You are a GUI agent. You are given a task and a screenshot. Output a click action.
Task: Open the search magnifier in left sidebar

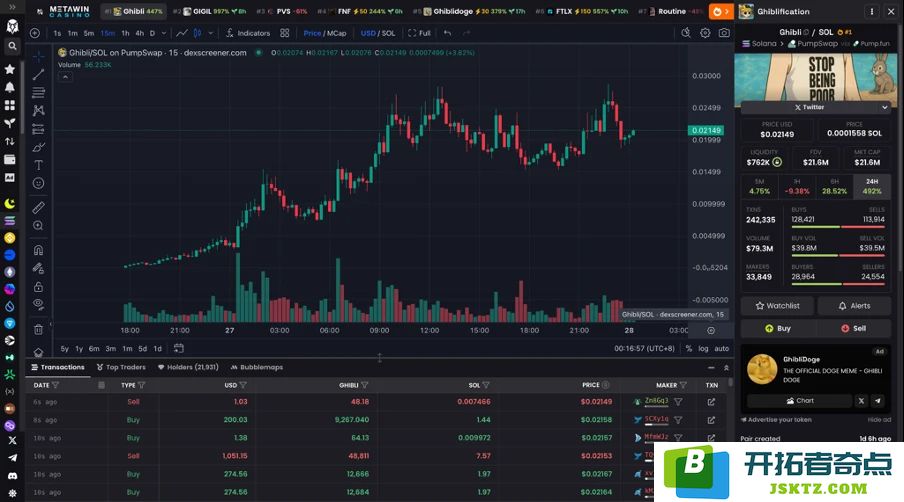(12, 46)
